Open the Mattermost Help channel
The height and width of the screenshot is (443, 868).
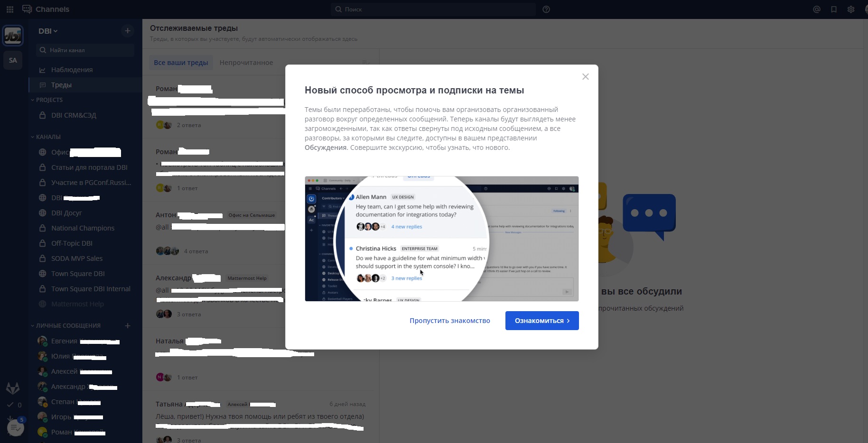point(85,304)
